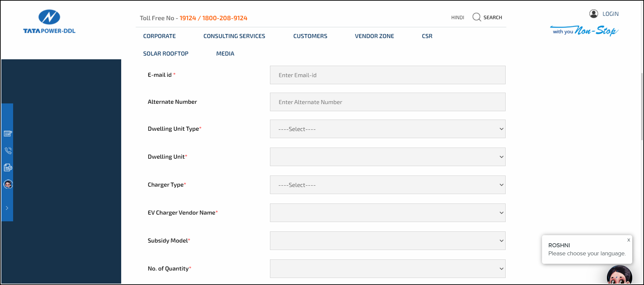
Task: Open the bill document sidebar icon
Action: coord(8,167)
